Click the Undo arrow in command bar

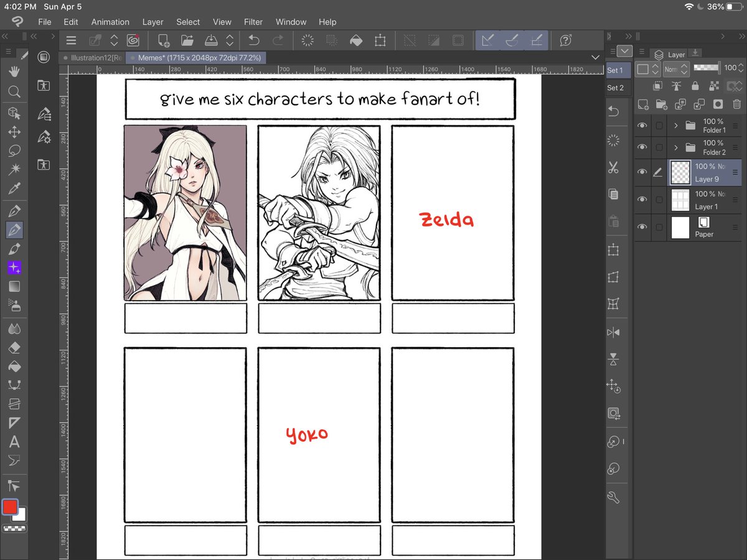tap(254, 40)
